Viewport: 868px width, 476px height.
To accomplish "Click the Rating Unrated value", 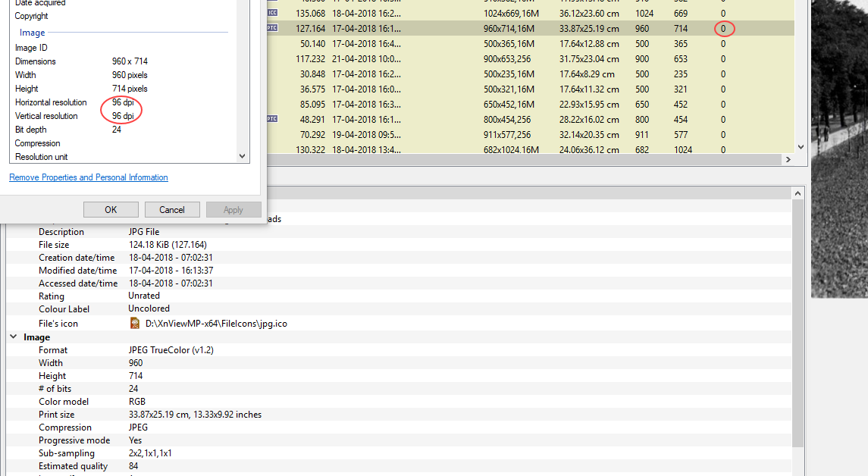I will 144,296.
